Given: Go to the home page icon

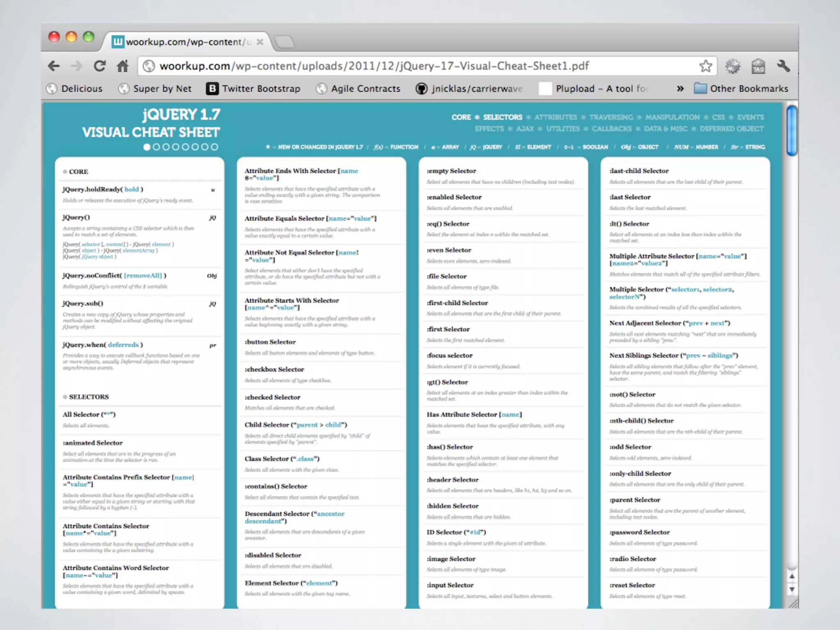Looking at the screenshot, I should click(x=123, y=66).
